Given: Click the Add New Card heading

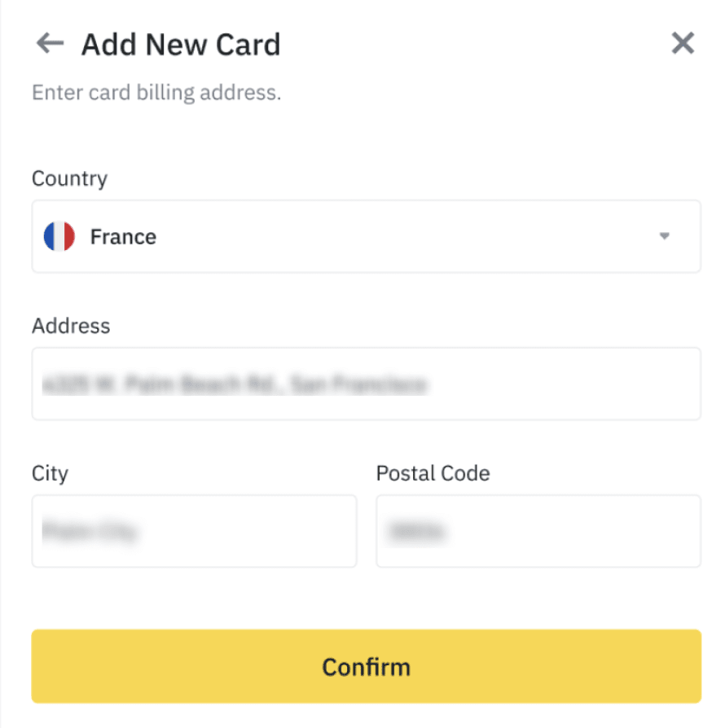Looking at the screenshot, I should pos(181,44).
